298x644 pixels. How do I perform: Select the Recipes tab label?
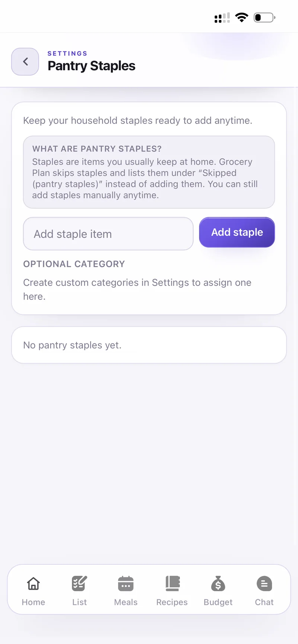tap(172, 602)
